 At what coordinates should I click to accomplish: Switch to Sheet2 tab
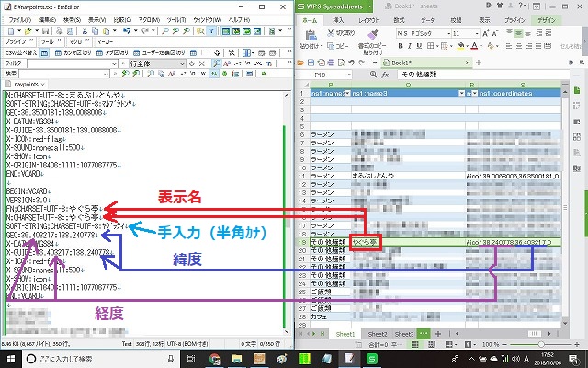(378, 334)
